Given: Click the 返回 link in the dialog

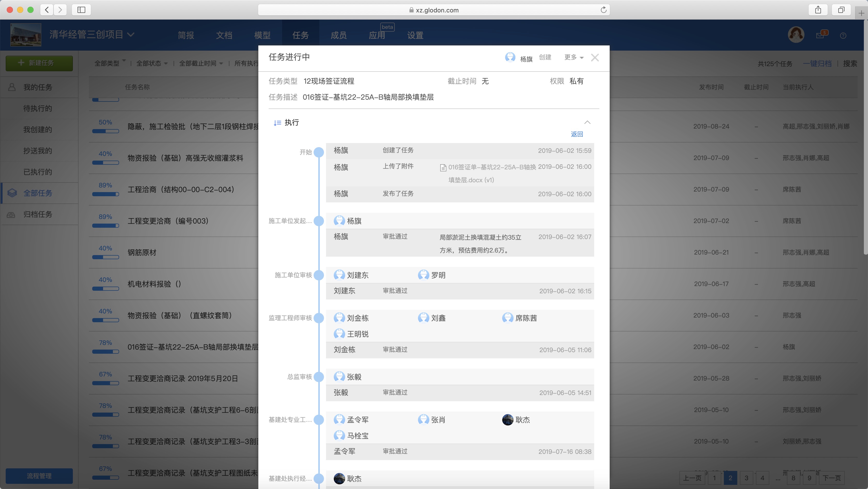Looking at the screenshot, I should [x=577, y=134].
